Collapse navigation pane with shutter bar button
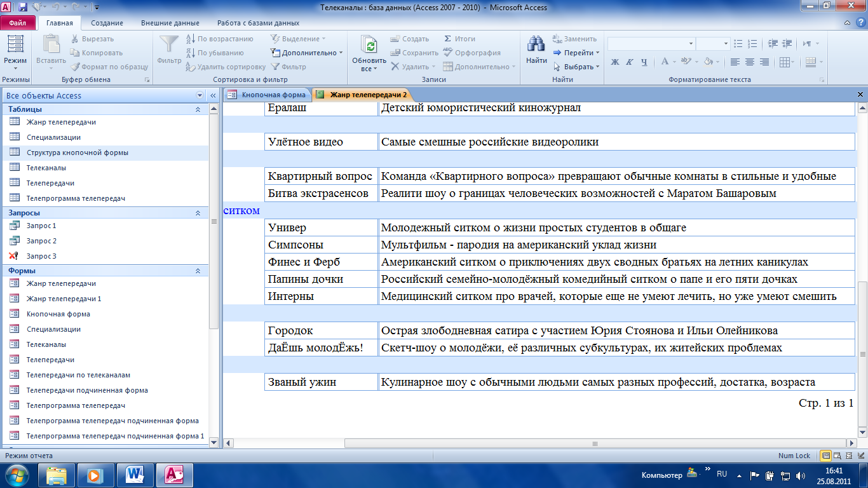868x488 pixels. (x=213, y=95)
